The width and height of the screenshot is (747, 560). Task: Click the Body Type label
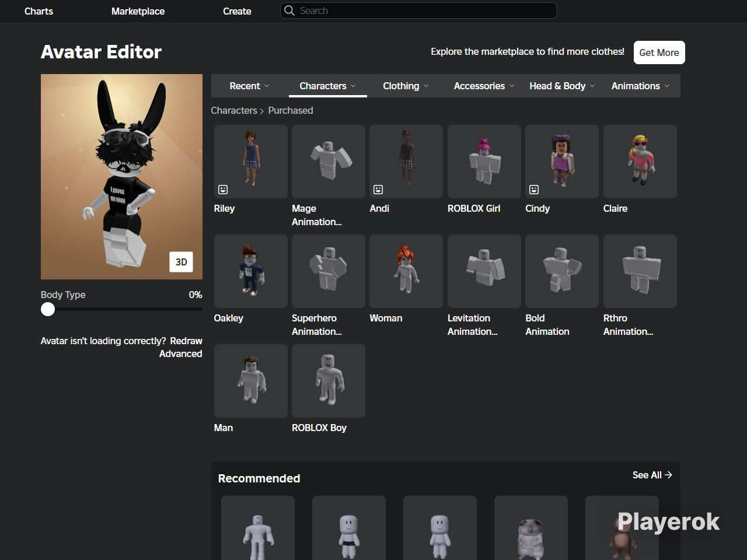click(x=63, y=295)
